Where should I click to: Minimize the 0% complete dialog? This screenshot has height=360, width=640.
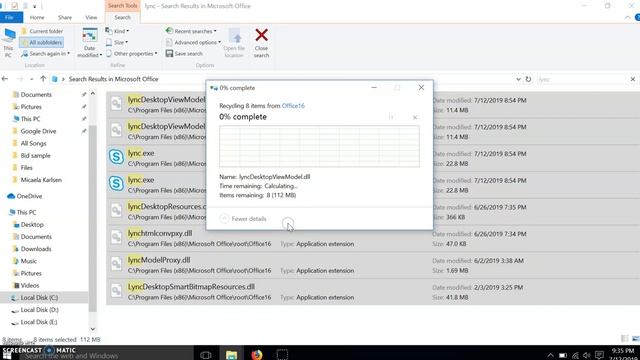(x=374, y=87)
